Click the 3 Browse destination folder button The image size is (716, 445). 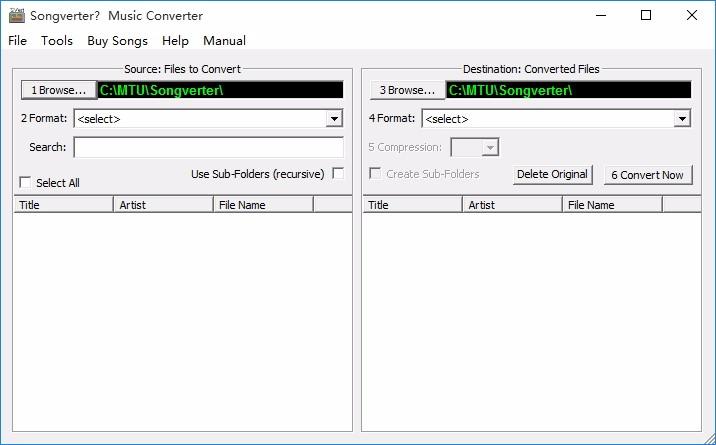(407, 90)
